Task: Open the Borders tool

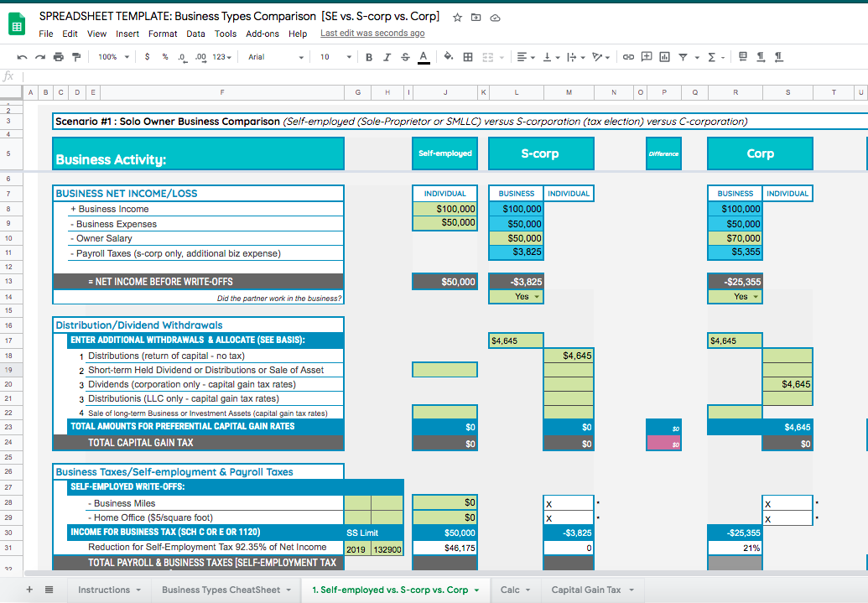Action: pyautogui.click(x=467, y=57)
